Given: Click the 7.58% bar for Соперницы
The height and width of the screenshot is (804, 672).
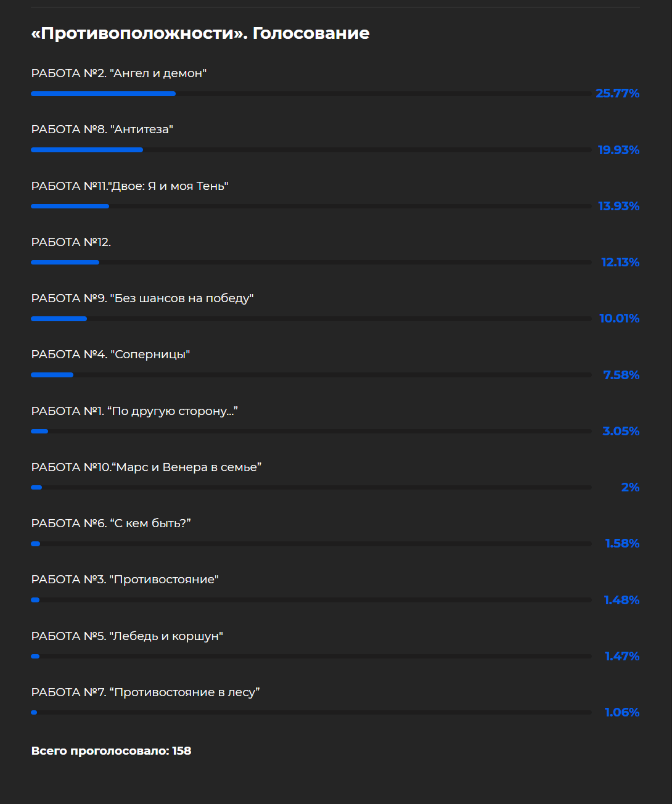Looking at the screenshot, I should [311, 375].
